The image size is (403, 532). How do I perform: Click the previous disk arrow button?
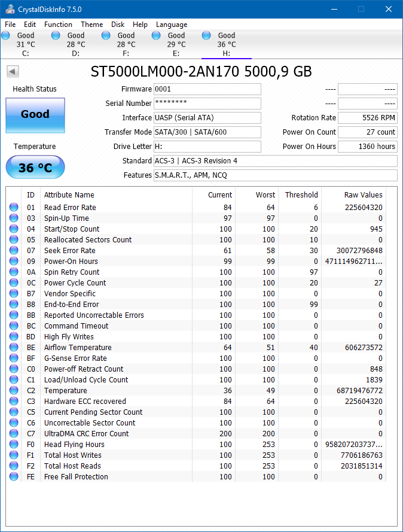[13, 72]
